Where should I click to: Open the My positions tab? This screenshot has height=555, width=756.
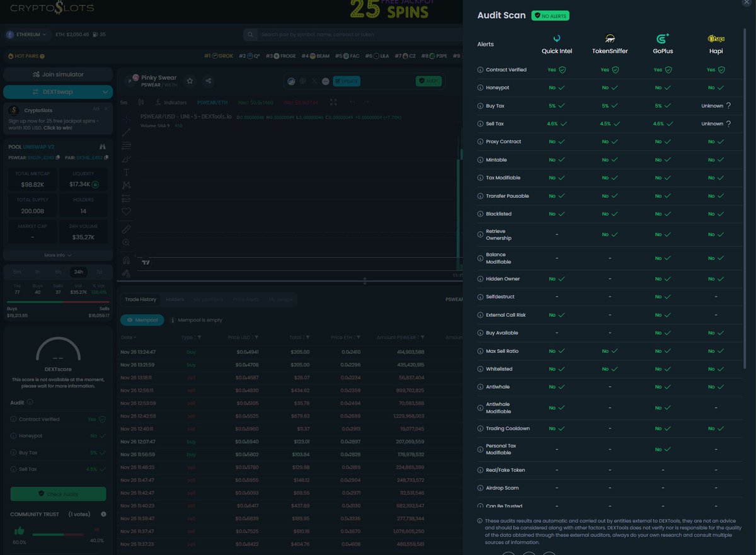[x=208, y=299]
